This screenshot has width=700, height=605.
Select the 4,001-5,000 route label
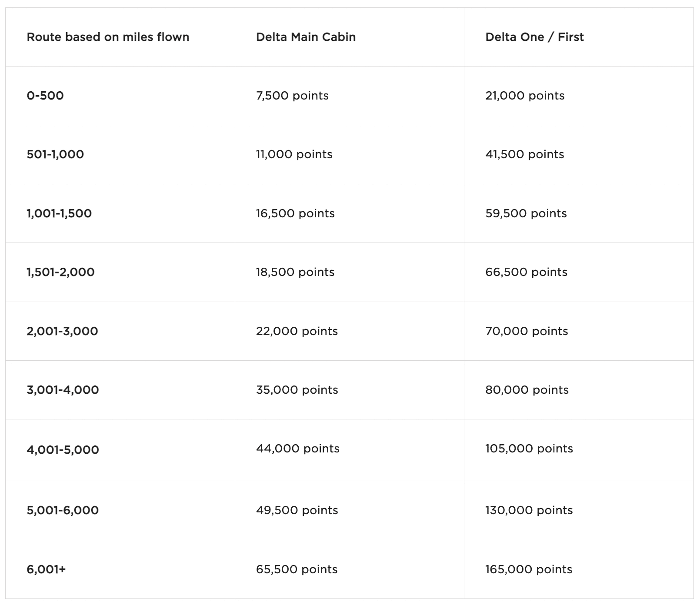[63, 450]
